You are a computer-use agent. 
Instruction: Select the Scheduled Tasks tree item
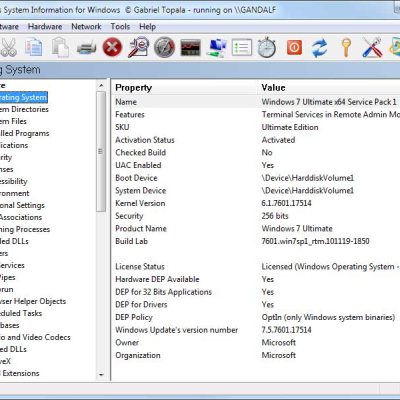pyautogui.click(x=21, y=313)
